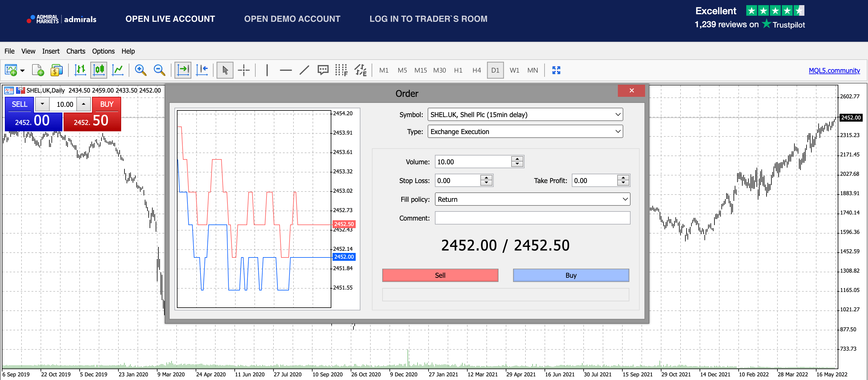
Task: Draw a trendline with the diagonal line tool
Action: (304, 70)
